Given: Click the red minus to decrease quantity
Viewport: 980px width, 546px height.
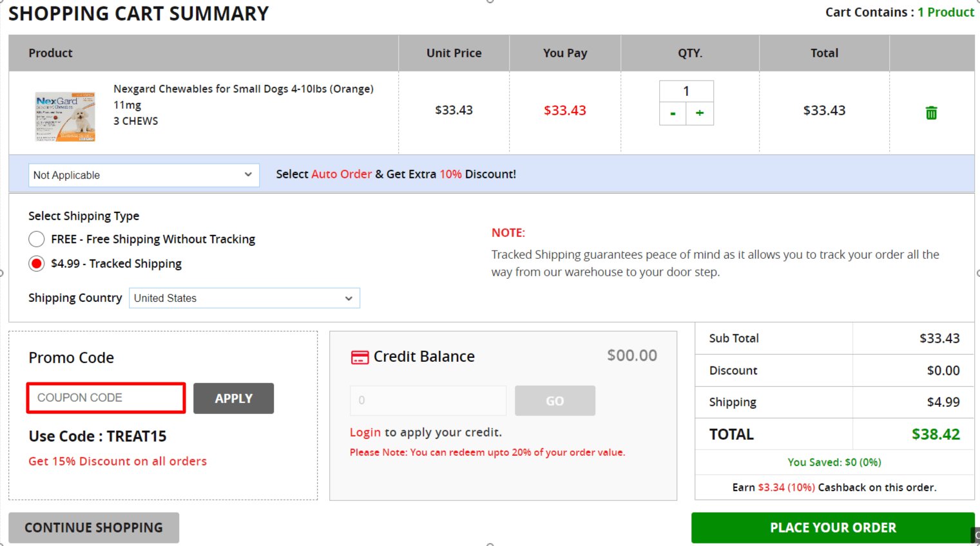Looking at the screenshot, I should tap(673, 113).
